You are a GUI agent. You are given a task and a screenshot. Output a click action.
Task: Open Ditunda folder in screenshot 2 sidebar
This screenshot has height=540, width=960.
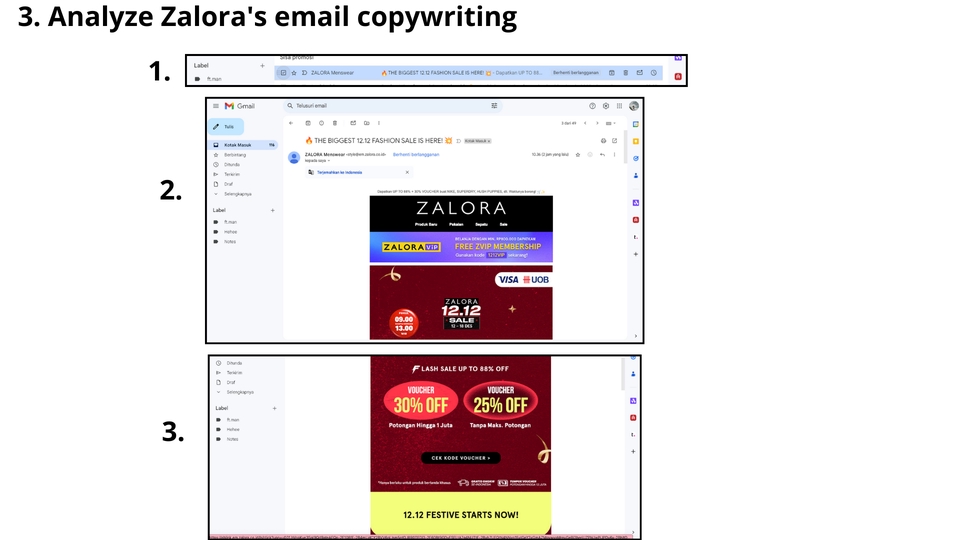pos(232,165)
